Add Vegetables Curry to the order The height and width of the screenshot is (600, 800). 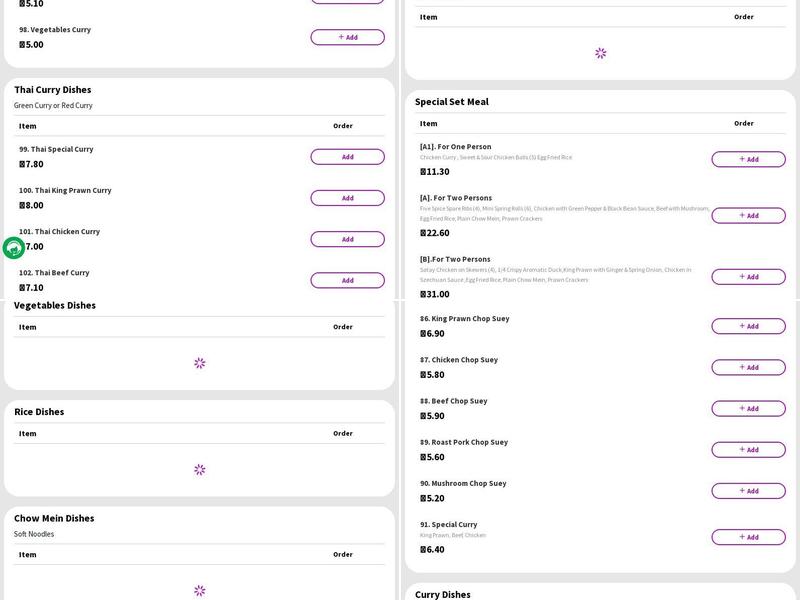347,37
